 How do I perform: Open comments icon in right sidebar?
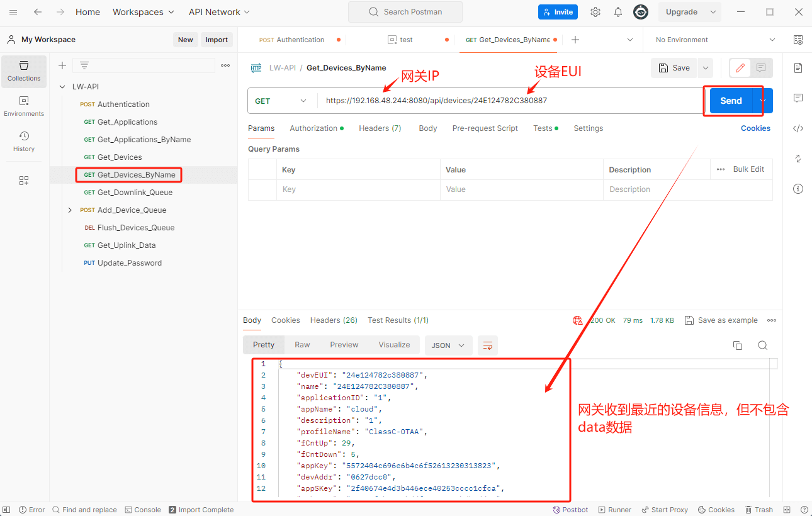pos(798,98)
